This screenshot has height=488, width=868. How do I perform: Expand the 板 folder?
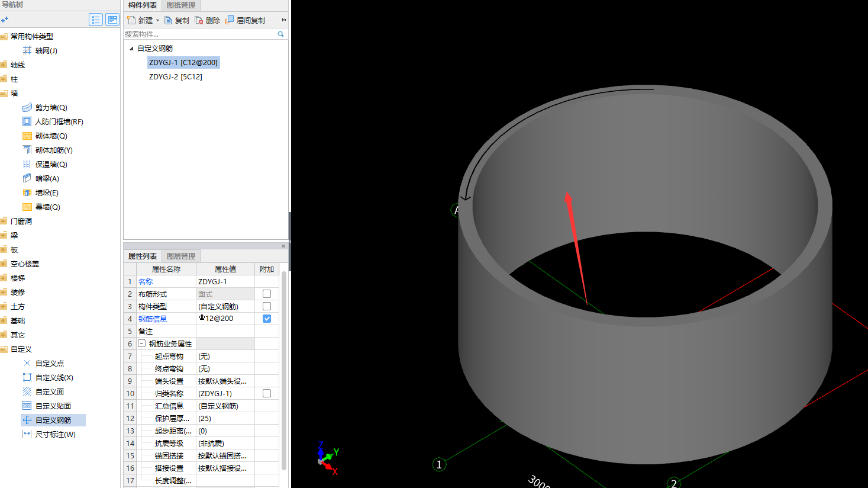coord(4,249)
